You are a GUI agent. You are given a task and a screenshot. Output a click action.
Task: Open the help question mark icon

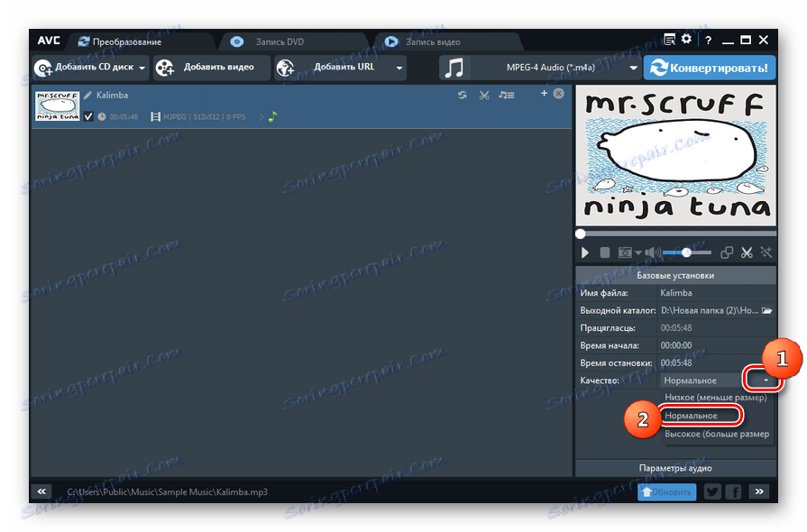708,41
